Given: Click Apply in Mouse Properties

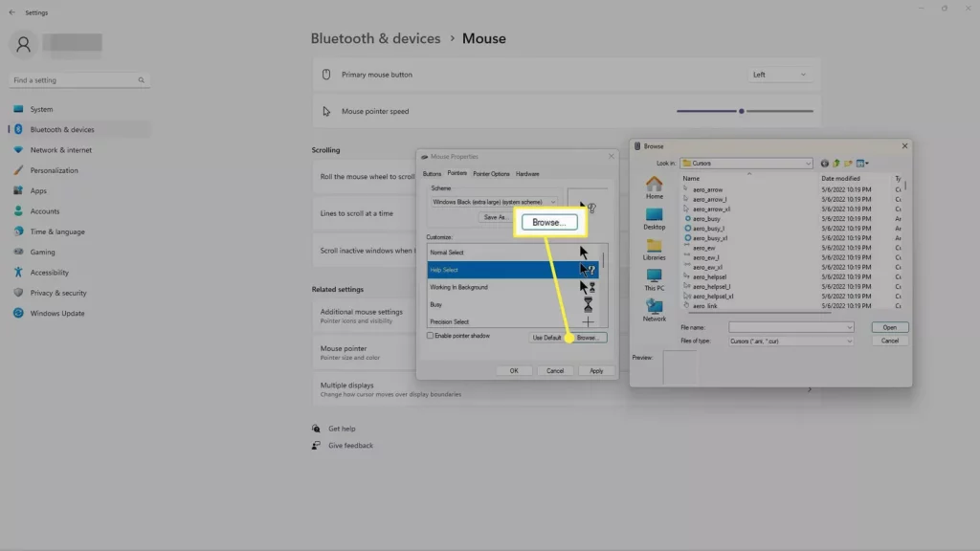Looking at the screenshot, I should coord(596,371).
